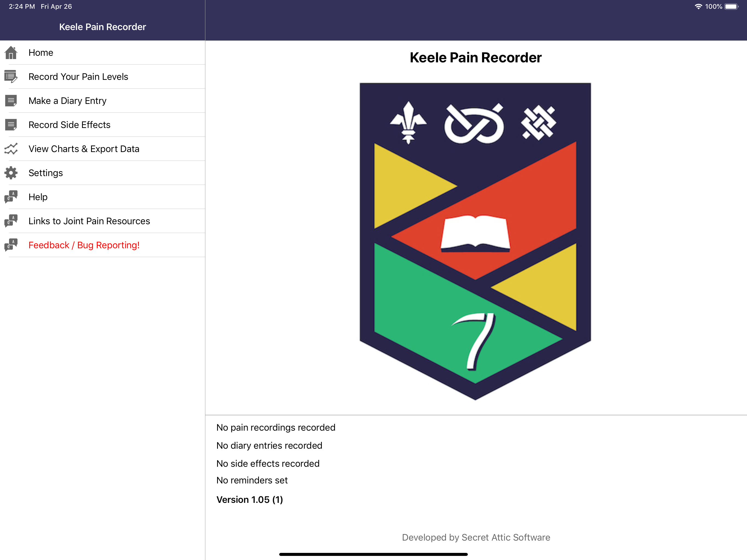Image resolution: width=747 pixels, height=560 pixels.
Task: Select Make a Diary Entry
Action: pyautogui.click(x=103, y=101)
